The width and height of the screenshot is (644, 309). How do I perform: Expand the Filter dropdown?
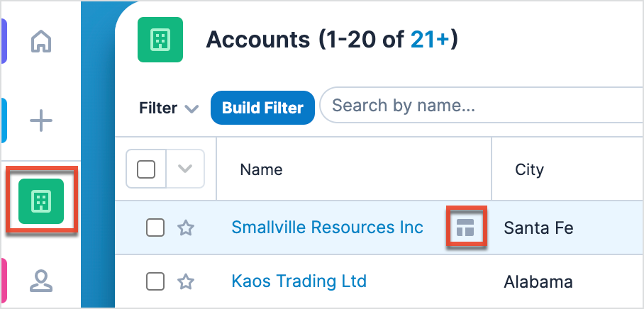point(169,108)
